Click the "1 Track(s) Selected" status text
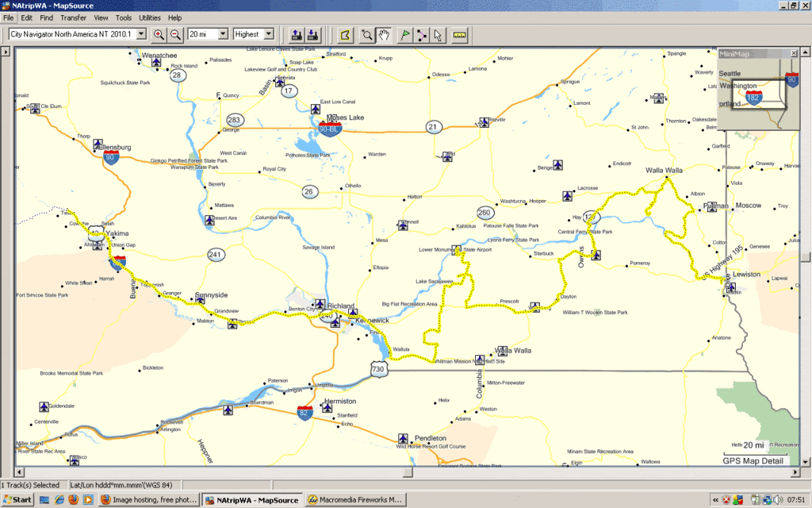The height and width of the screenshot is (508, 812). coord(31,485)
